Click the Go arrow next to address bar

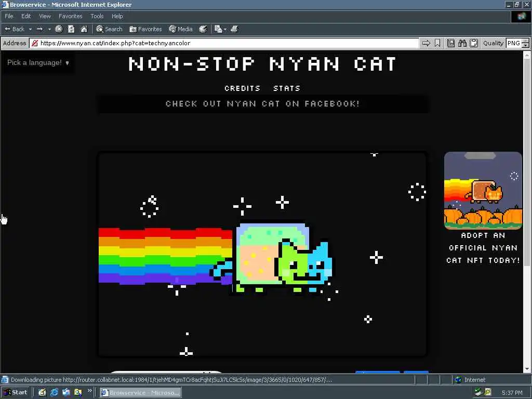point(426,43)
